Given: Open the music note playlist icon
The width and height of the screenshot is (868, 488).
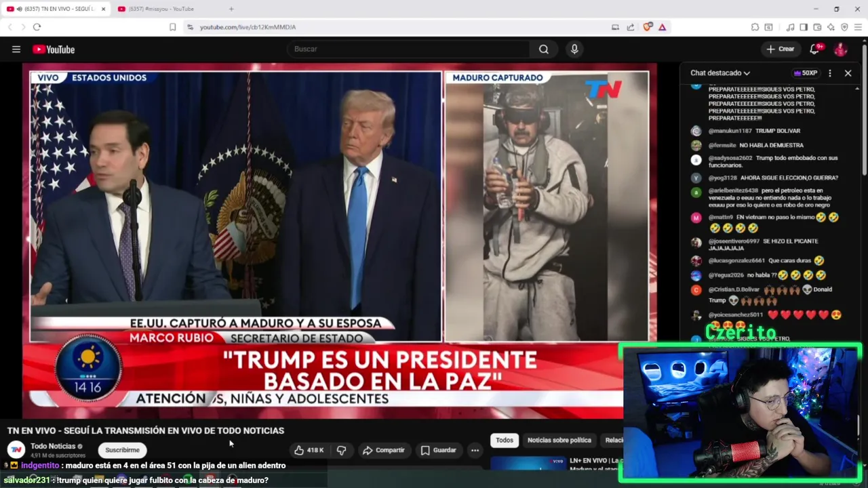Looking at the screenshot, I should click(x=790, y=27).
